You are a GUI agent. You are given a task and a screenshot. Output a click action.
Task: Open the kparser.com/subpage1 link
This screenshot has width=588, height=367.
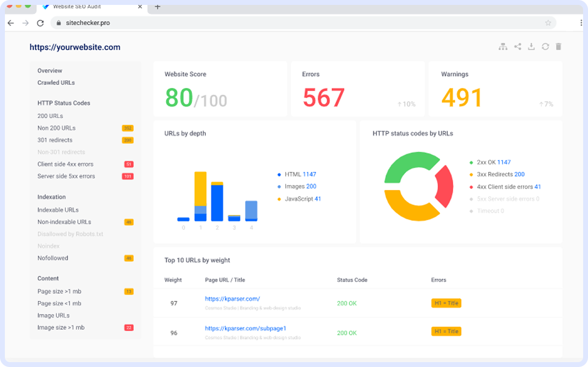click(245, 328)
